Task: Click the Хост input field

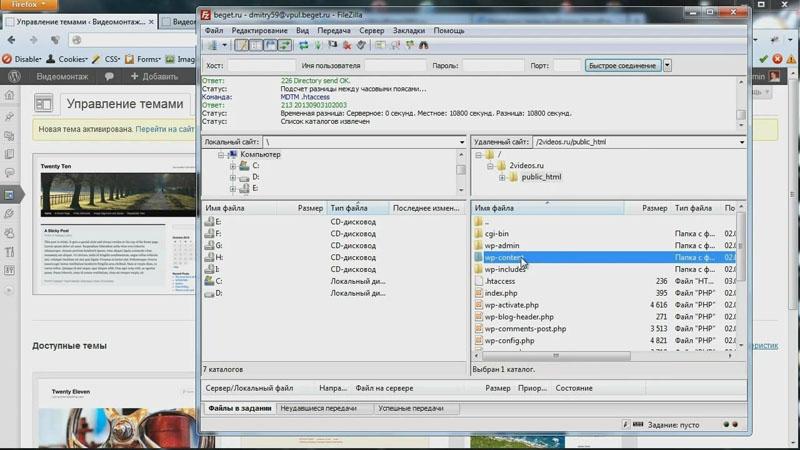Action: (261, 65)
